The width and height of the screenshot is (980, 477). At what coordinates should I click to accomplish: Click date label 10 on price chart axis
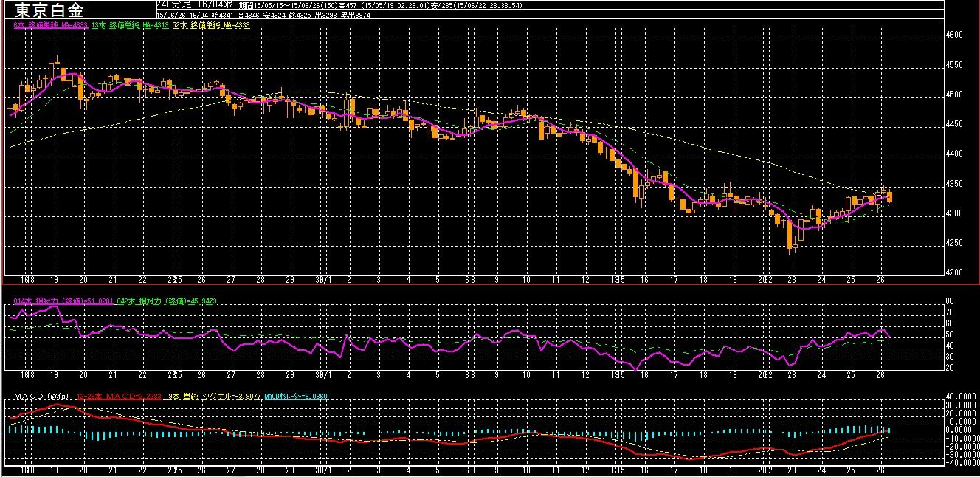tap(525, 281)
